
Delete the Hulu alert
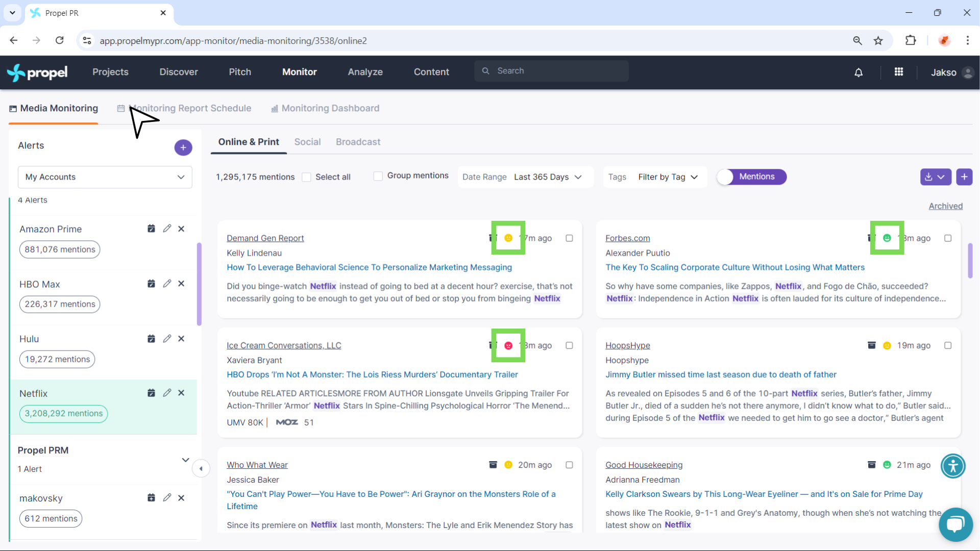pyautogui.click(x=181, y=339)
